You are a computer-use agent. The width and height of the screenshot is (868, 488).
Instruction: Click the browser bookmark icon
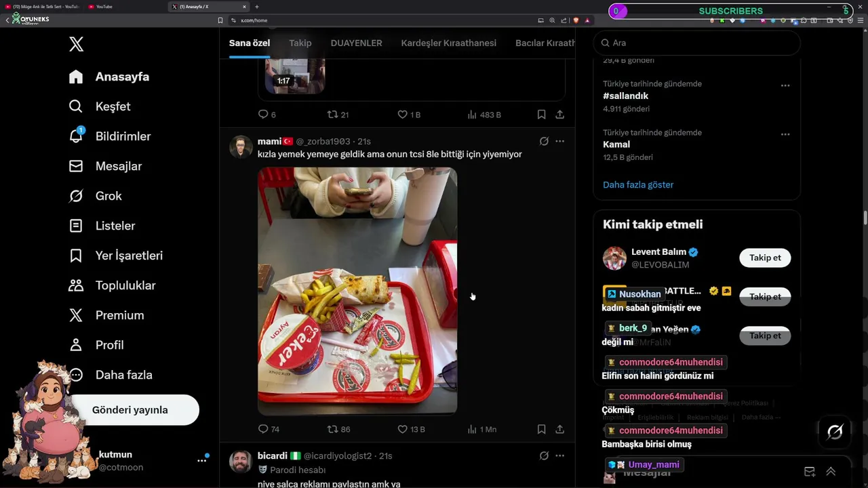pyautogui.click(x=220, y=20)
